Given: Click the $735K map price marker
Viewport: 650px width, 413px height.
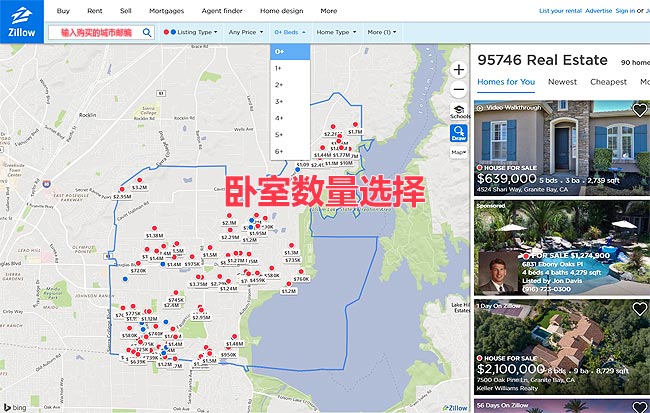Looking at the screenshot, I should click(x=293, y=260).
